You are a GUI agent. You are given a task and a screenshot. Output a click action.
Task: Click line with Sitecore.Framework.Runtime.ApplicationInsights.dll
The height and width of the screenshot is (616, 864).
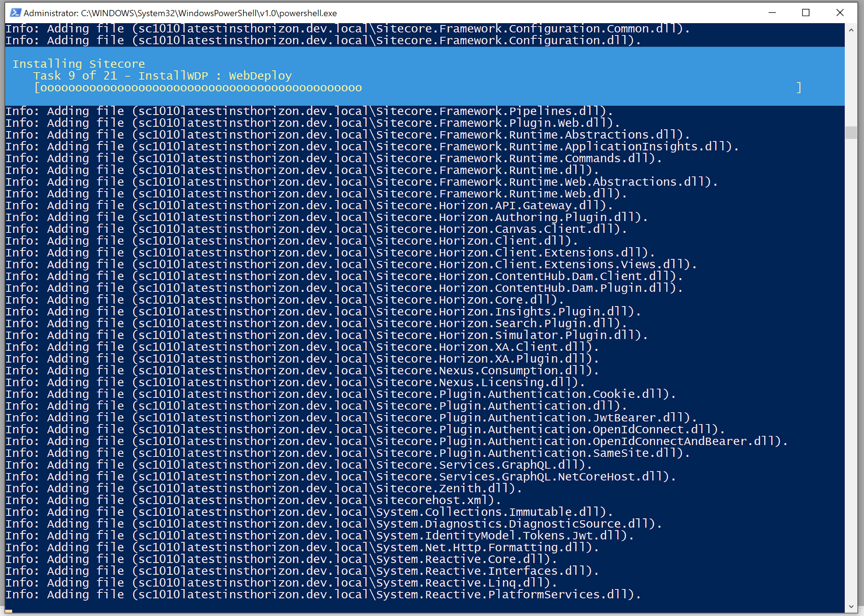pyautogui.click(x=372, y=147)
